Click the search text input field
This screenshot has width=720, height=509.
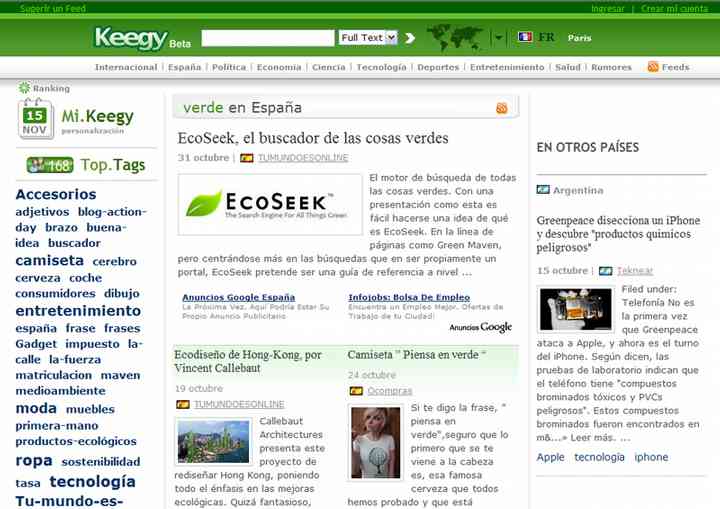(x=267, y=38)
